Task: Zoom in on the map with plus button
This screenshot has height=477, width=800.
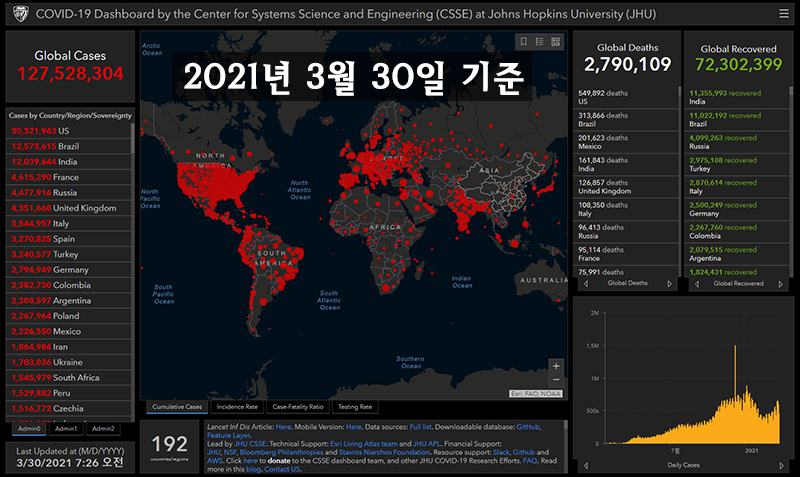Action: pyautogui.click(x=556, y=366)
